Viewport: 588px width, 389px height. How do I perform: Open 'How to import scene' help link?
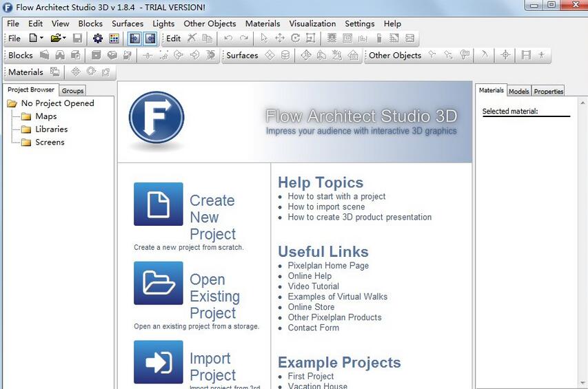(x=326, y=207)
